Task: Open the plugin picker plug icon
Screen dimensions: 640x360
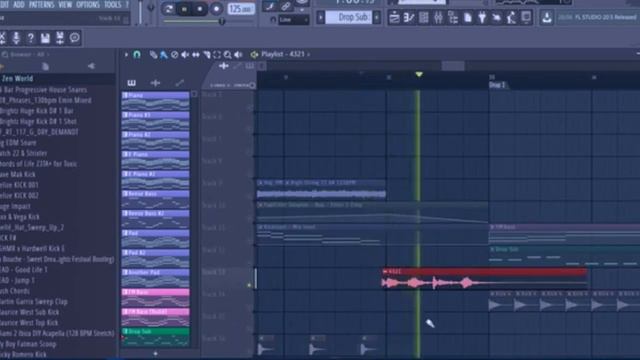Action: tap(482, 18)
